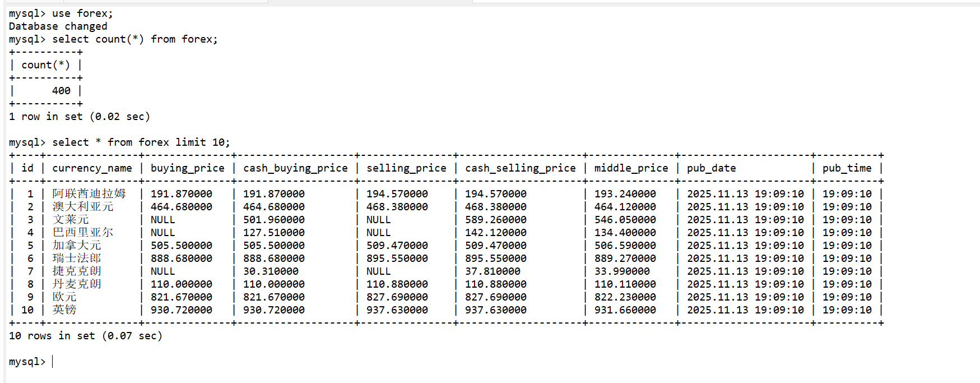Click the count result 400
The image size is (980, 383).
click(x=62, y=91)
